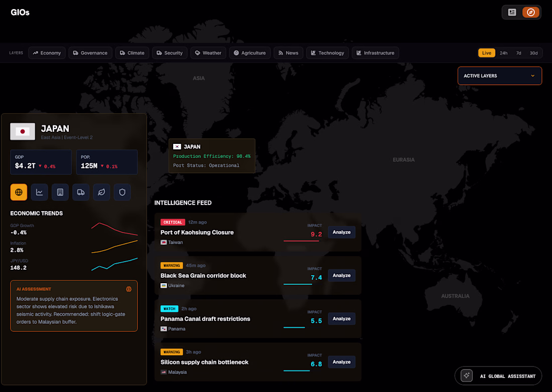Open the truck logistics icon
The height and width of the screenshot is (392, 552).
click(81, 192)
